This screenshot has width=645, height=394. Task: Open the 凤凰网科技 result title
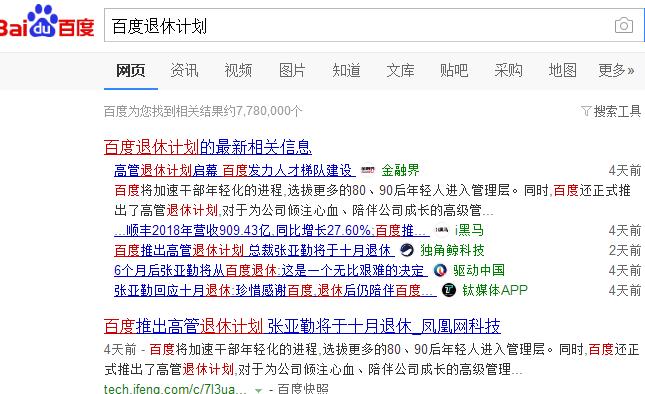coord(302,326)
